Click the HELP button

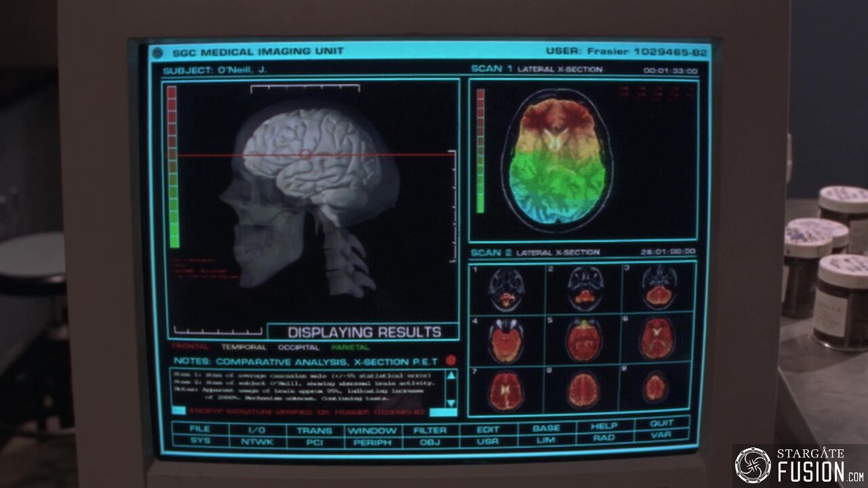point(604,426)
